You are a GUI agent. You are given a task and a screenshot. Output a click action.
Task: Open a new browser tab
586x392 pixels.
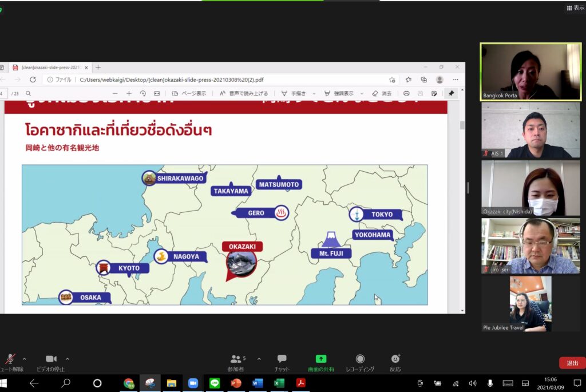(98, 68)
